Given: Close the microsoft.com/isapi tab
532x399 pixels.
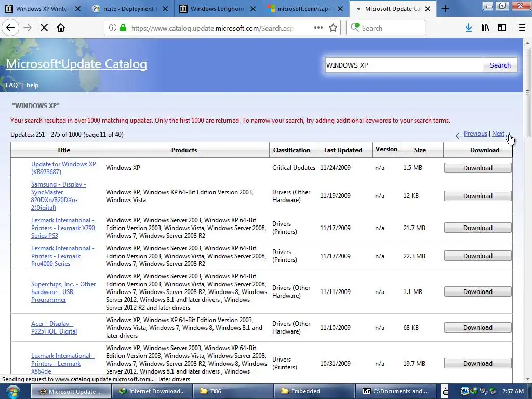Looking at the screenshot, I should click(341, 9).
